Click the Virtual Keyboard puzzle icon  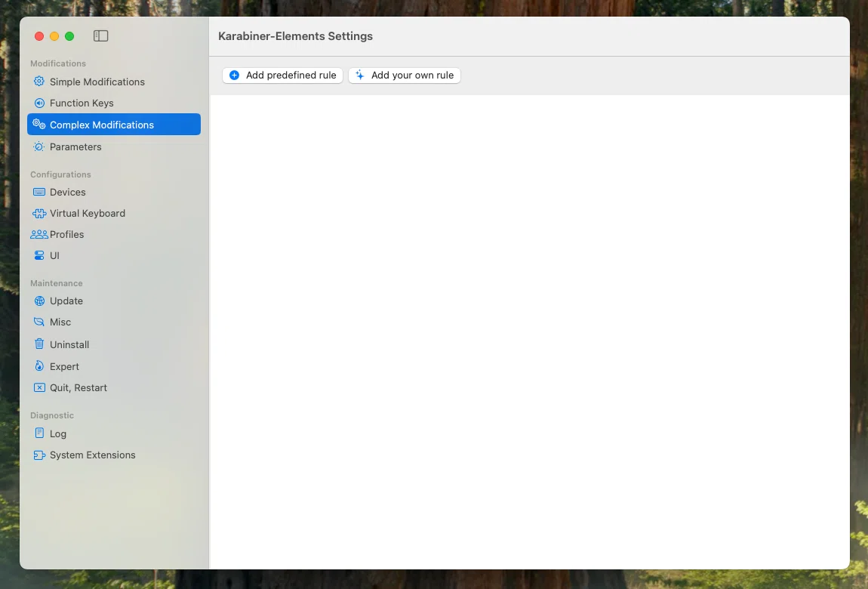[x=38, y=213]
